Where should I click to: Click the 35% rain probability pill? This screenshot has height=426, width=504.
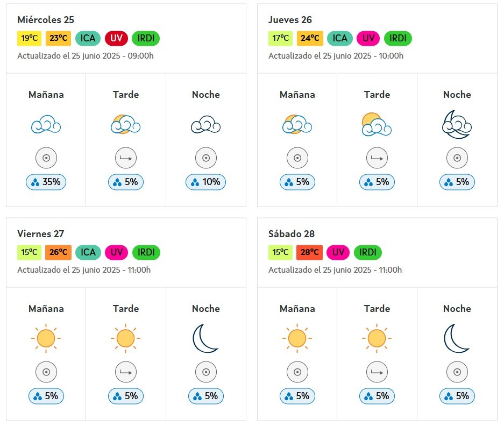pos(46,182)
